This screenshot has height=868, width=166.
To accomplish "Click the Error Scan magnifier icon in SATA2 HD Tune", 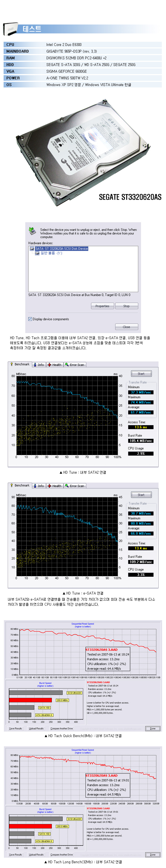I will coord(67,365).
